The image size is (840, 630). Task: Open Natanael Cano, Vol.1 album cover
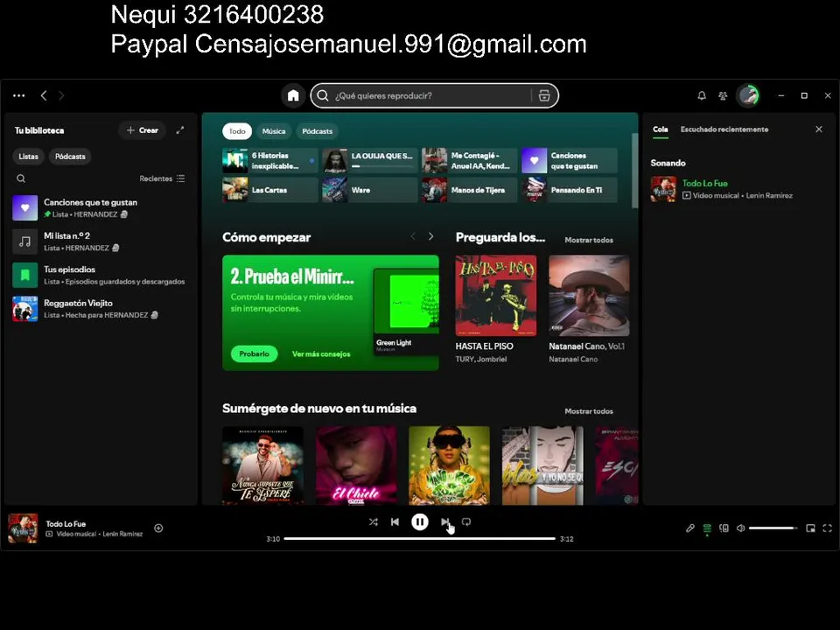pyautogui.click(x=589, y=296)
